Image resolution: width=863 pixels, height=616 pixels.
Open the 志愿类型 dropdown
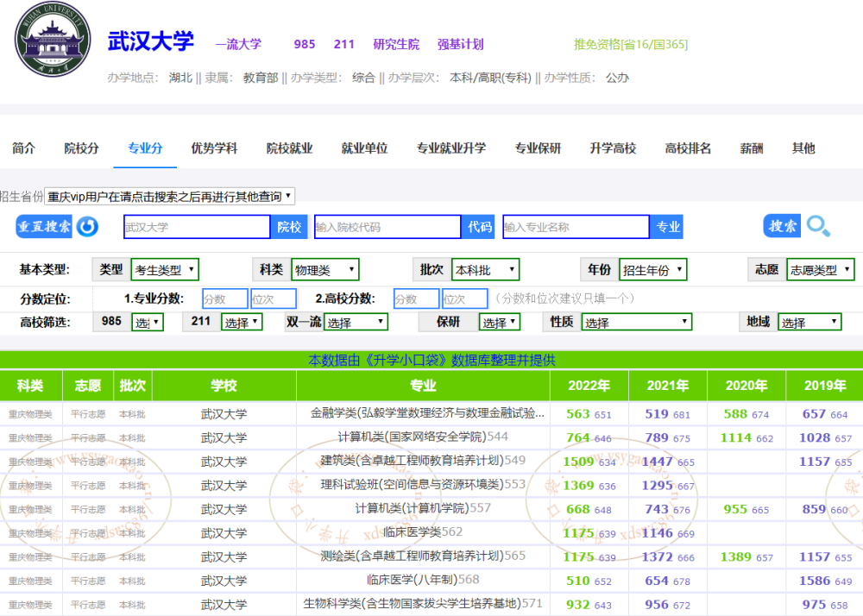821,269
